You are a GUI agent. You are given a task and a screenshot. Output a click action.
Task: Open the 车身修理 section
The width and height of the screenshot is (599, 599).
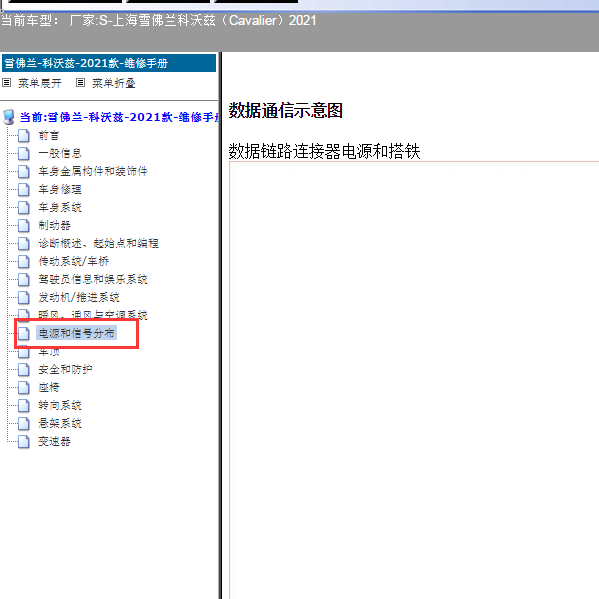click(x=60, y=189)
